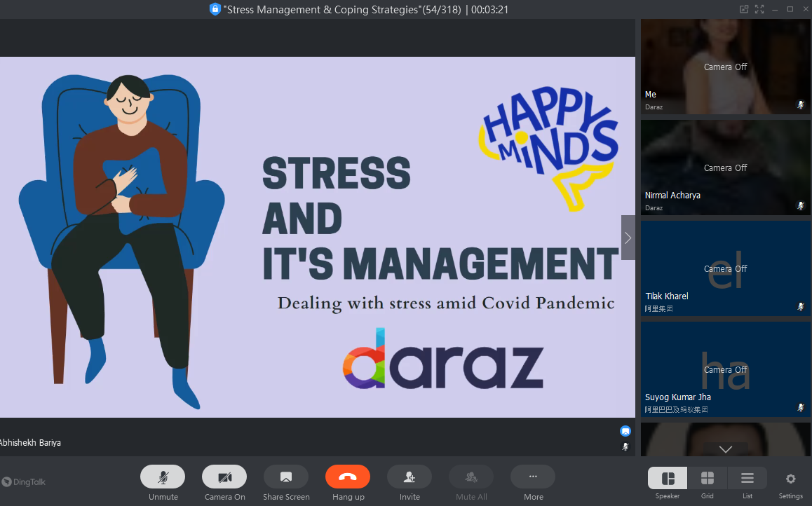Click muted mic icon on Me tile
The width and height of the screenshot is (812, 506).
801,105
